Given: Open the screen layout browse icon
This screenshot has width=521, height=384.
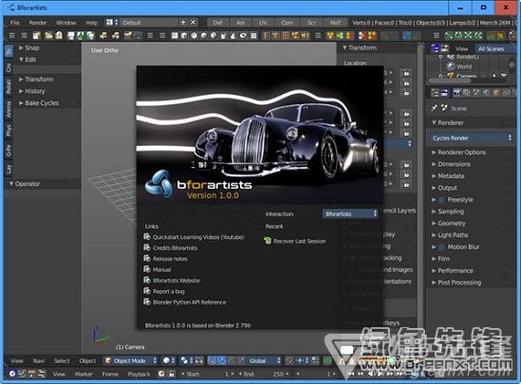Looking at the screenshot, I should coord(112,22).
